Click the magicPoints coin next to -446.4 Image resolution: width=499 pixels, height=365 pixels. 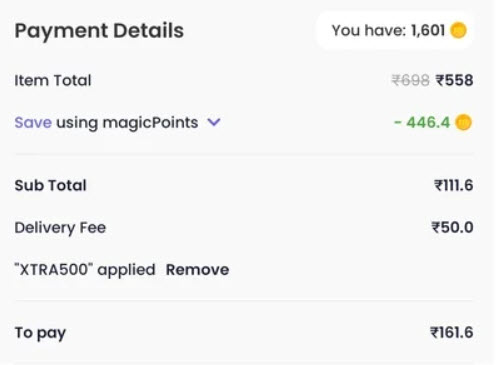(463, 122)
